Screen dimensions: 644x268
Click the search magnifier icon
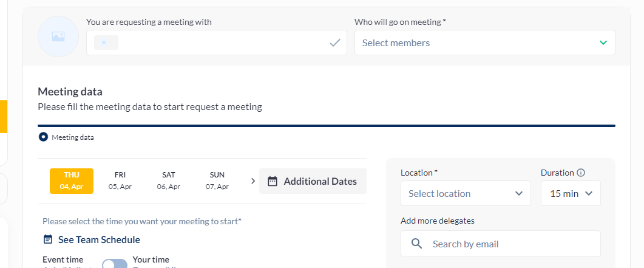pyautogui.click(x=416, y=244)
